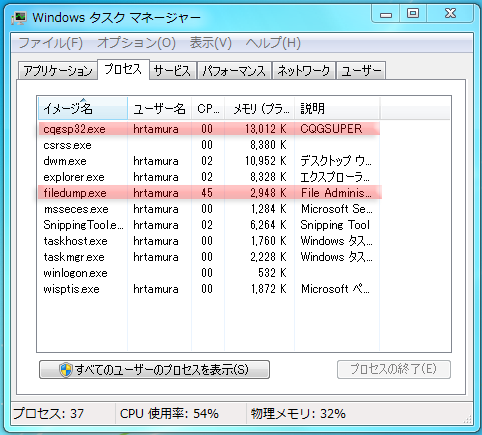The image size is (482, 435).
Task: Select the taskhost.exe process
Action: tap(209, 241)
